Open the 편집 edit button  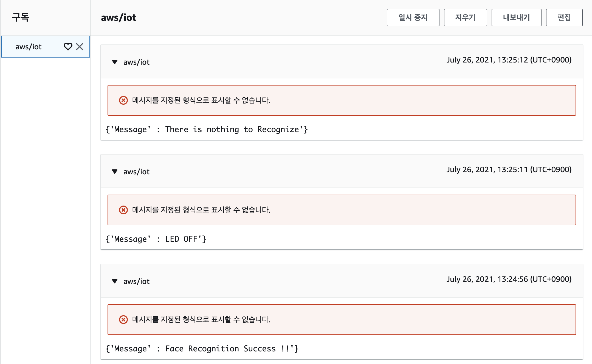[x=564, y=18]
